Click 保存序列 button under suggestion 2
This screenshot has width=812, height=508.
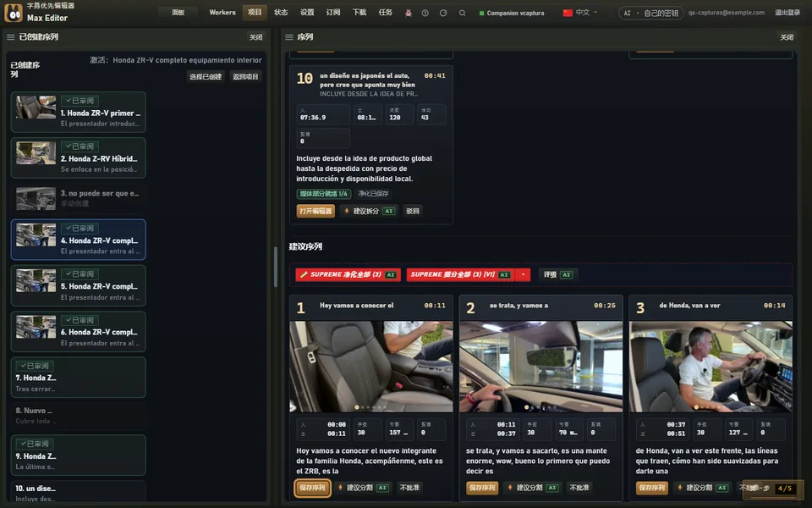coord(482,488)
